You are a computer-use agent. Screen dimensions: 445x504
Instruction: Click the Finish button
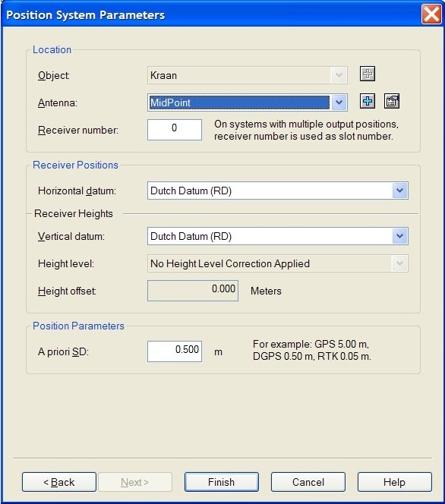point(222,482)
